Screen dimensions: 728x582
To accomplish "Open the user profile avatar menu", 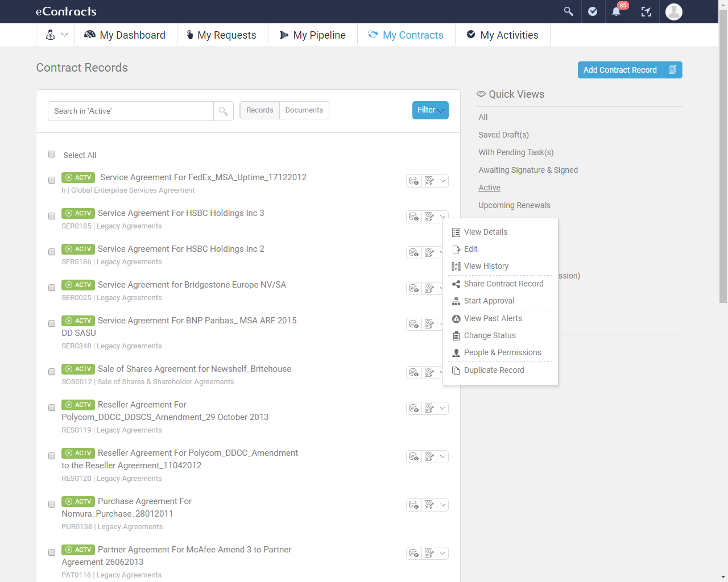I will tap(673, 11).
